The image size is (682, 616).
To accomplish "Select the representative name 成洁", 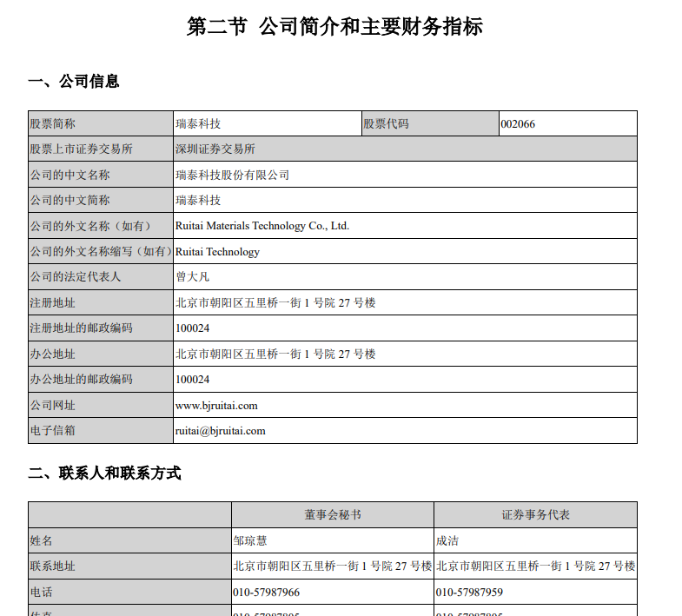I will (x=447, y=540).
